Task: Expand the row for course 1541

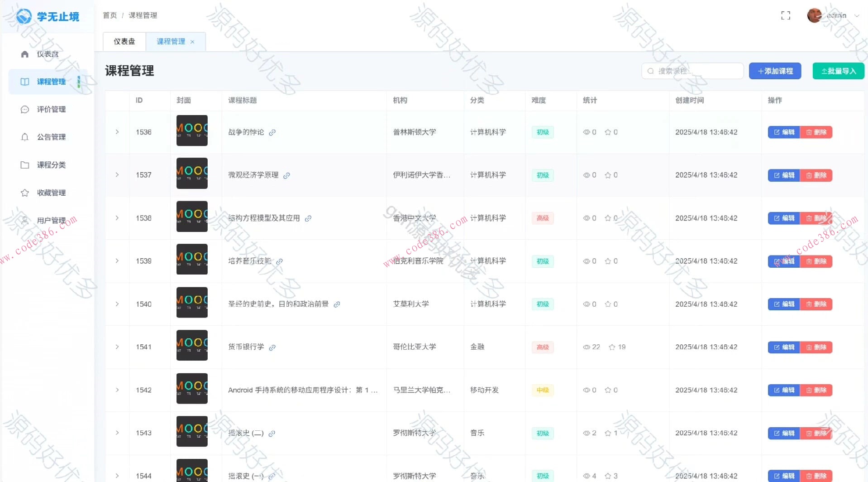Action: (117, 347)
